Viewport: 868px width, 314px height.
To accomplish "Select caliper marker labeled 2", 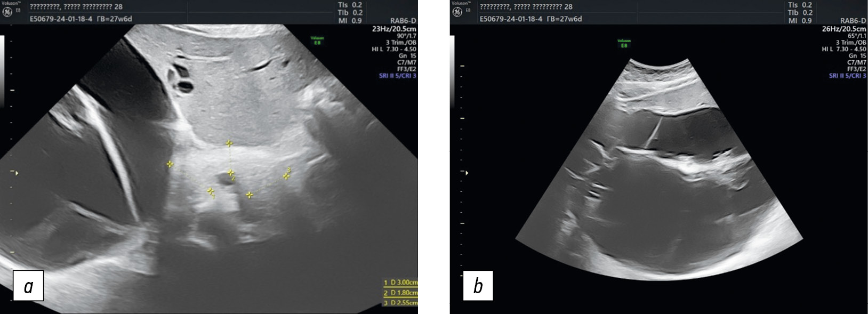I will coord(231,173).
